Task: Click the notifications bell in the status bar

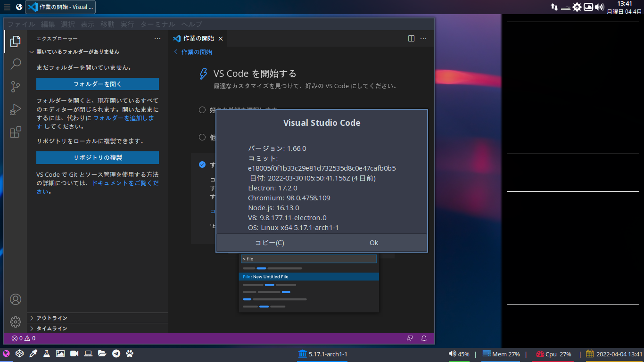Action: (424, 338)
